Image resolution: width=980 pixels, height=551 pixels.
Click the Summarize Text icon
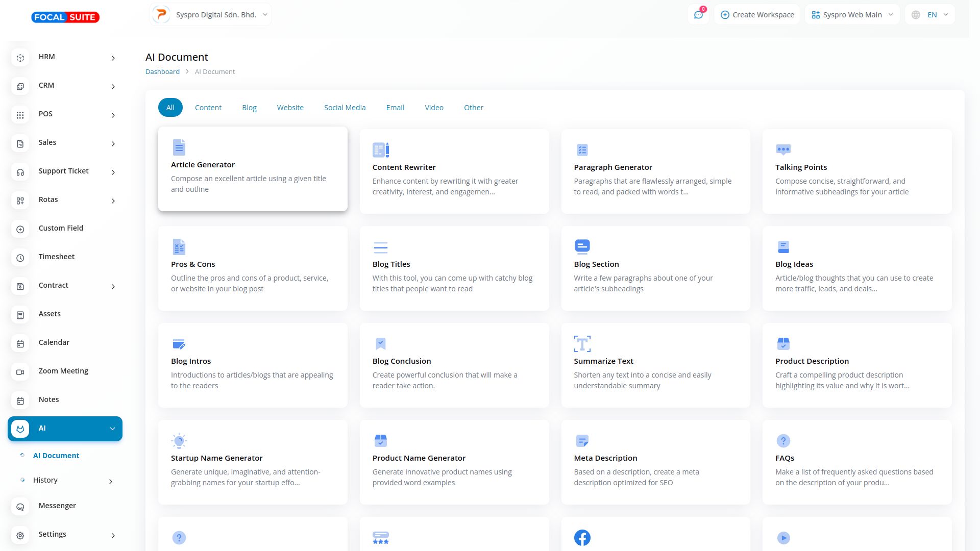tap(582, 344)
